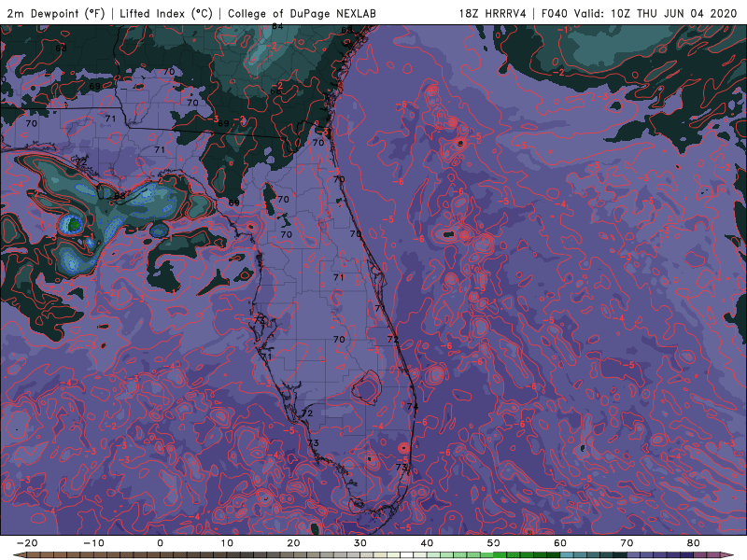Image resolution: width=747 pixels, height=560 pixels.
Task: Click the 74 dewpoint label on Florida's southeast coast
Action: click(413, 407)
